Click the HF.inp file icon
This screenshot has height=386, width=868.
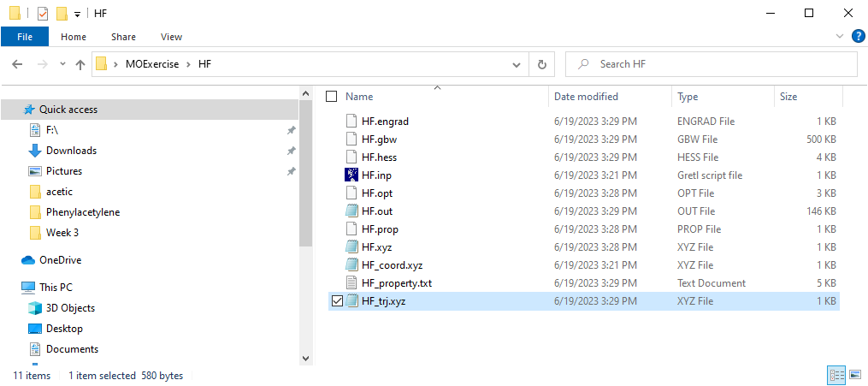(x=351, y=175)
